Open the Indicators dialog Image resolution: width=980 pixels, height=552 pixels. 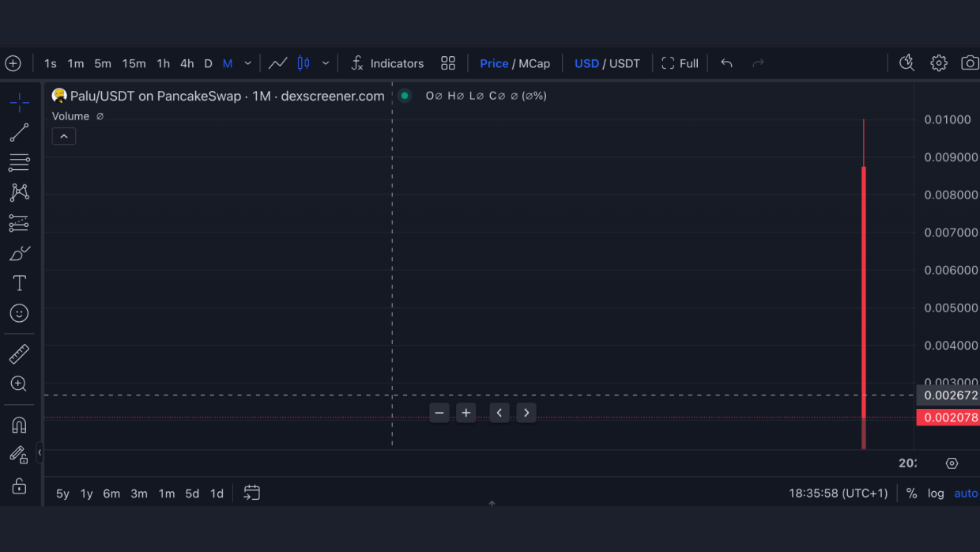point(387,63)
